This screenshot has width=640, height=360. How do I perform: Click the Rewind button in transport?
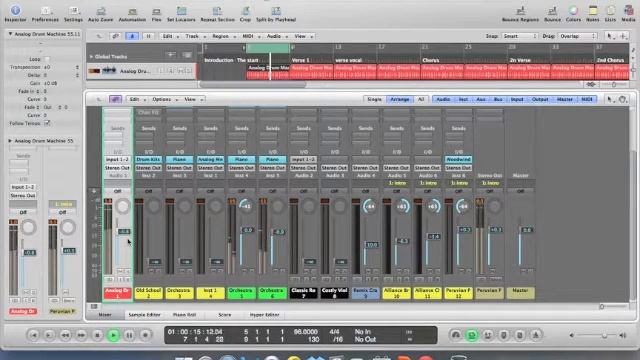[x=65, y=335]
